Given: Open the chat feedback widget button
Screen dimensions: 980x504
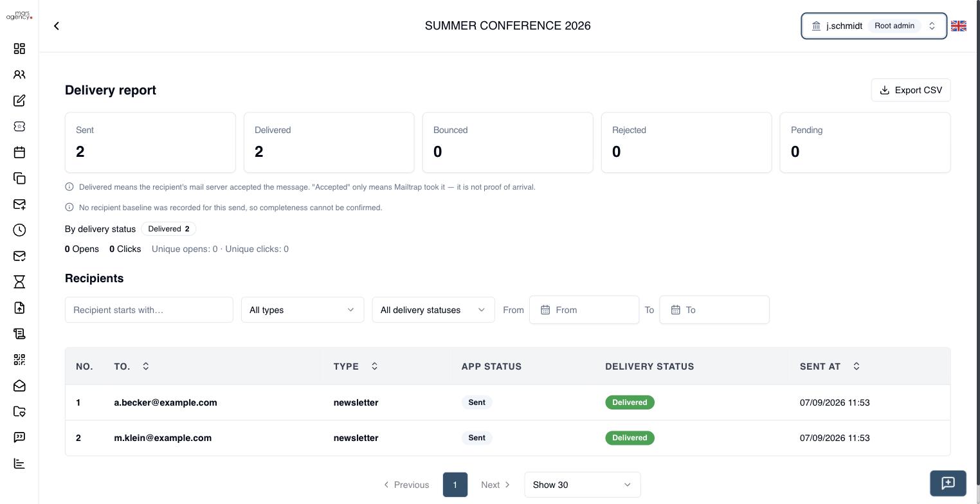Looking at the screenshot, I should point(948,483).
